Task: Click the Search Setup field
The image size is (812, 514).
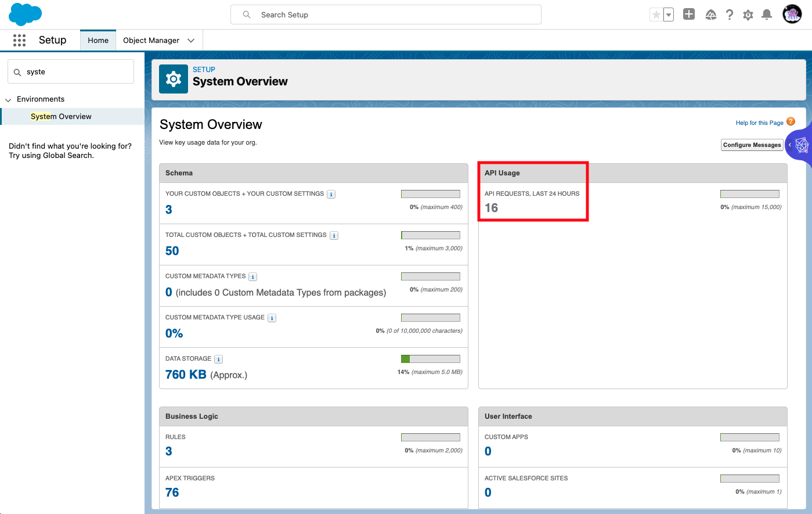Action: pyautogui.click(x=386, y=15)
